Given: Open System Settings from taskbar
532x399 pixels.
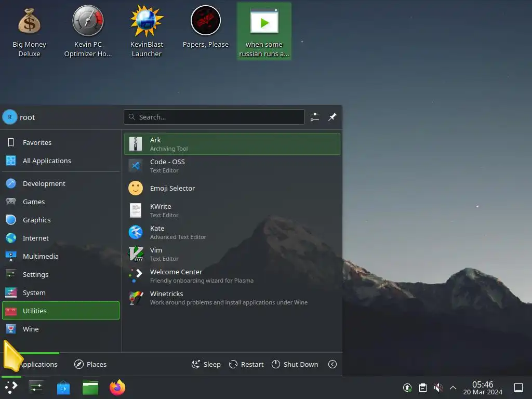Looking at the screenshot, I should 36,388.
